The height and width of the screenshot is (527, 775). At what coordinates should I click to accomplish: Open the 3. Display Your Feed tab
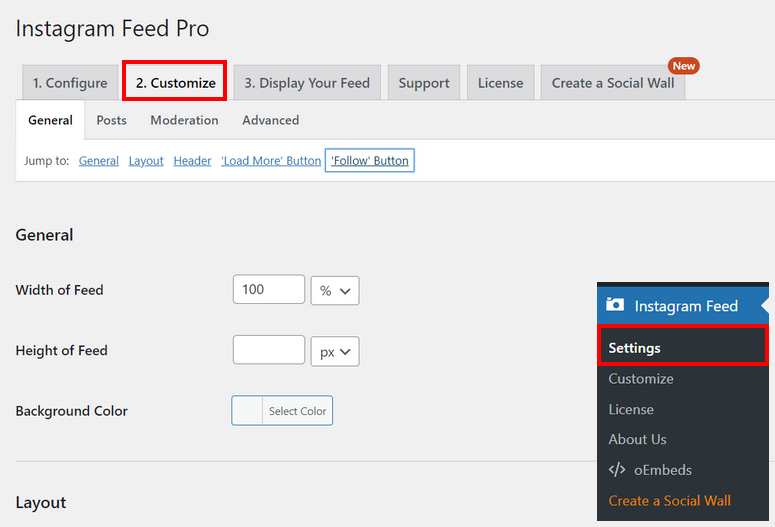tap(307, 83)
